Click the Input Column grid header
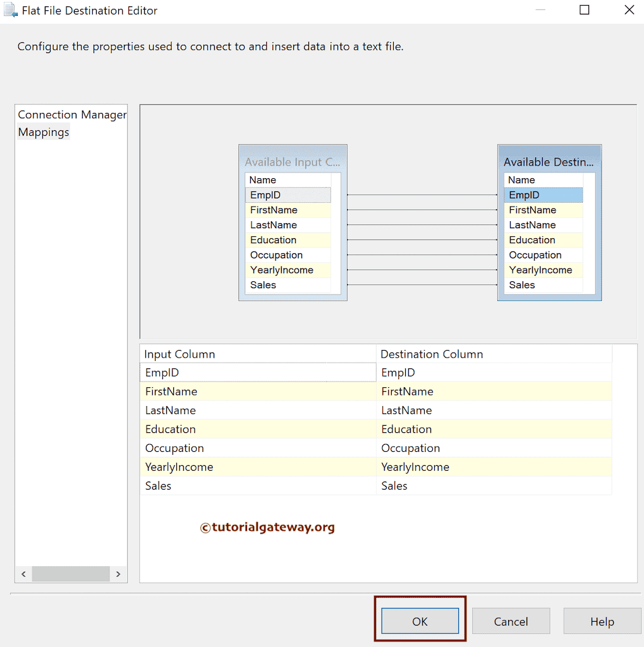Image resolution: width=644 pixels, height=647 pixels. pyautogui.click(x=257, y=354)
